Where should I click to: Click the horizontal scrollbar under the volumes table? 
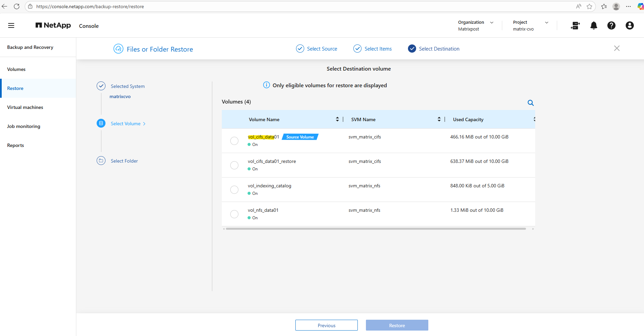click(x=376, y=229)
